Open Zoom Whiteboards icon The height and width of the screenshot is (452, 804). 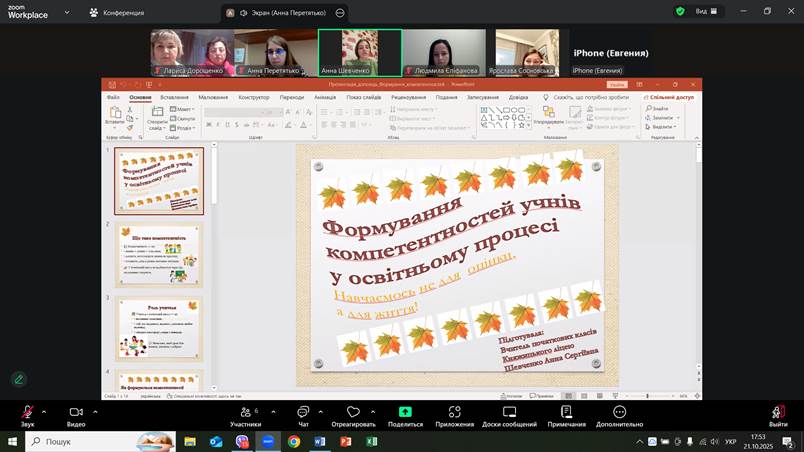(x=509, y=412)
